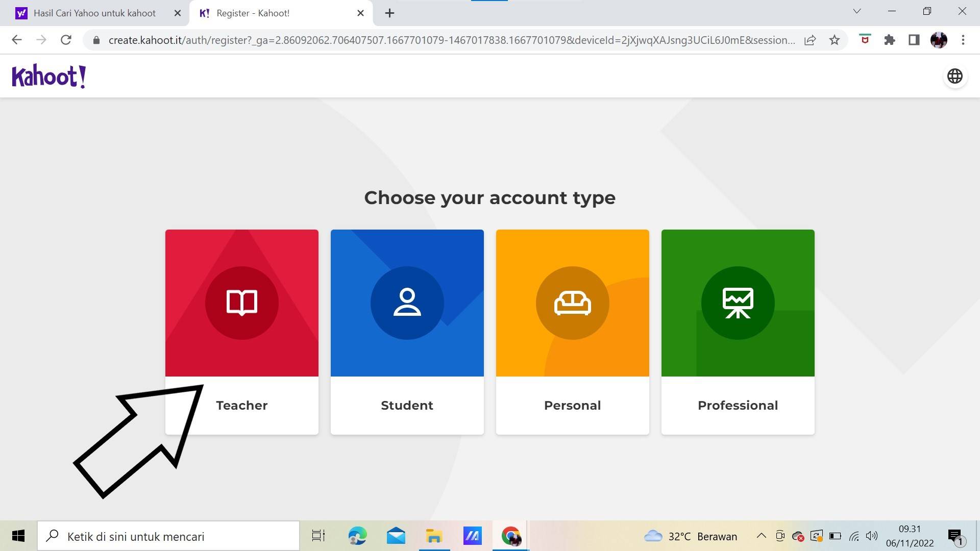Open notification center icon

955,536
